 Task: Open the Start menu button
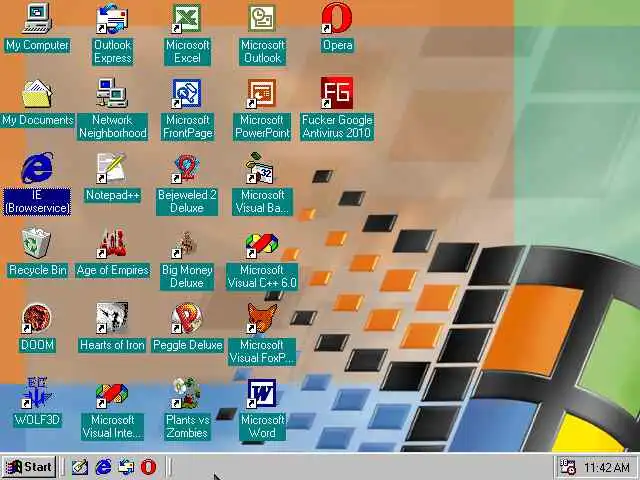(x=29, y=467)
